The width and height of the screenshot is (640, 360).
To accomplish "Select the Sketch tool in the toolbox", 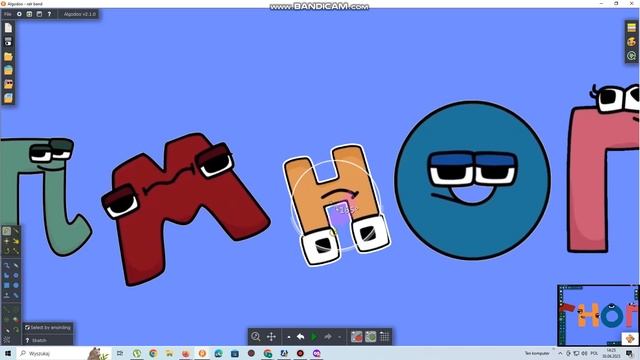I will point(7,231).
